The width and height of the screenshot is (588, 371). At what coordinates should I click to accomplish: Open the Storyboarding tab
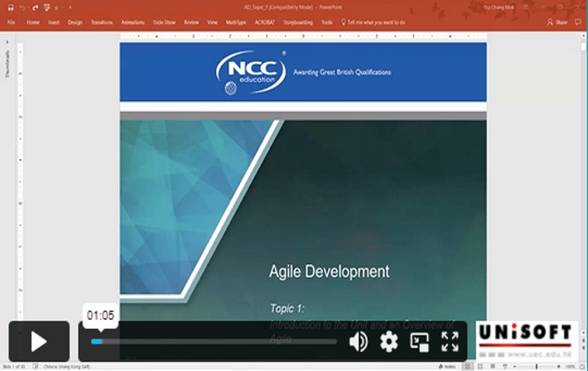tap(298, 22)
